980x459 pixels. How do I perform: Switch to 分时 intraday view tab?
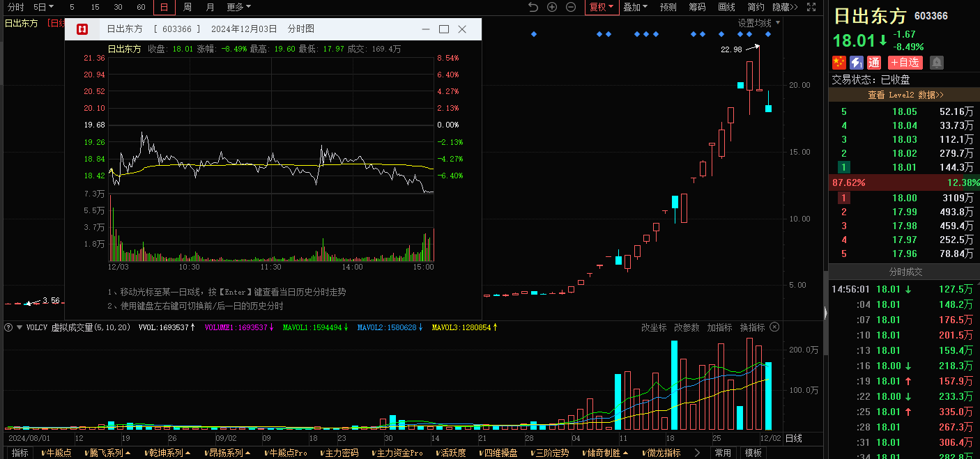click(x=15, y=7)
